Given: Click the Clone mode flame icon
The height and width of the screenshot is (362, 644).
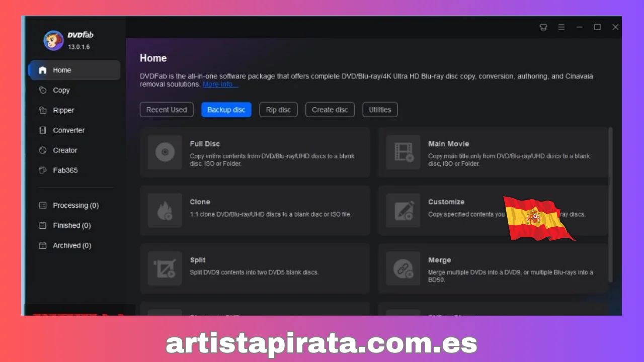Looking at the screenshot, I should click(165, 210).
